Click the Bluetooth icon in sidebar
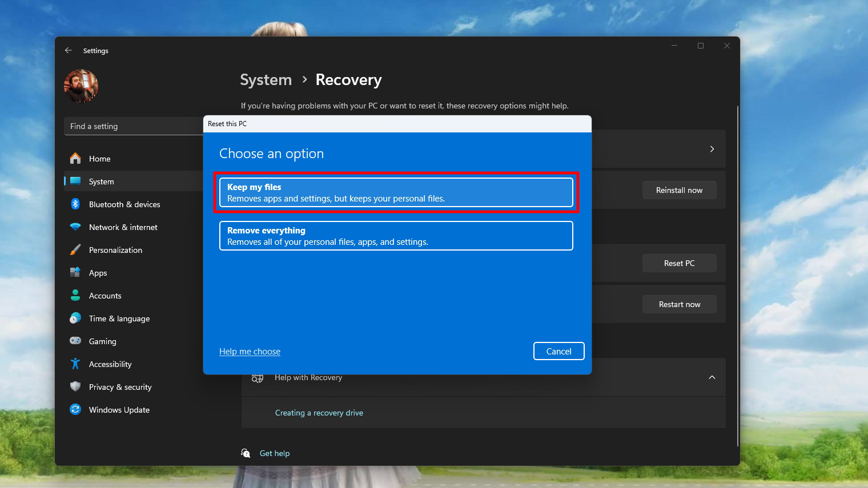 pos(75,204)
